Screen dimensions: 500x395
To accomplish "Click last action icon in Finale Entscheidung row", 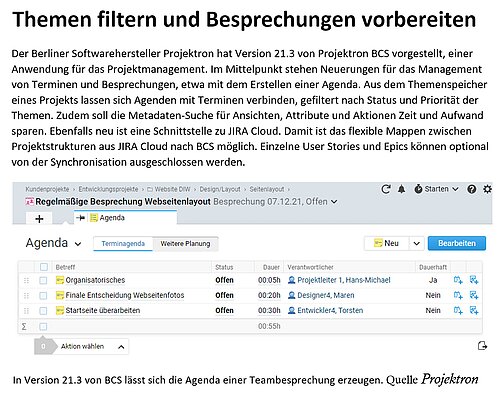I will coord(474,295).
